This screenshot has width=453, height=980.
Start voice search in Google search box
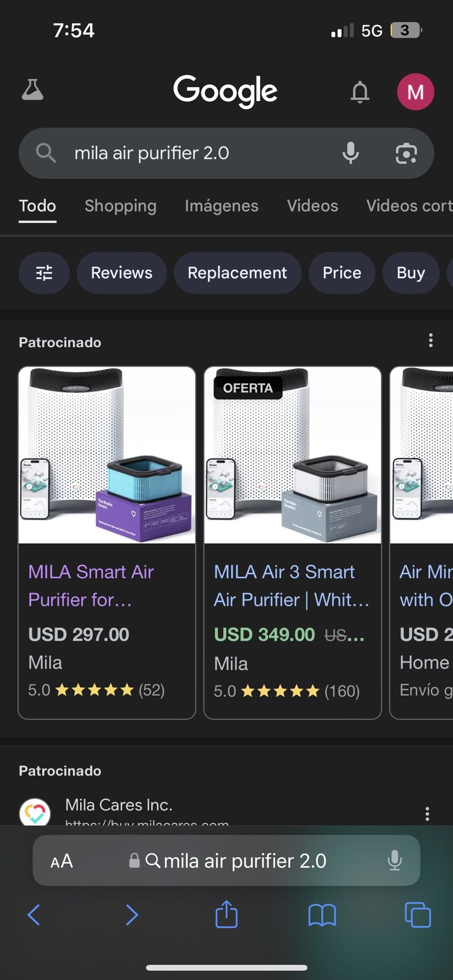pos(350,153)
